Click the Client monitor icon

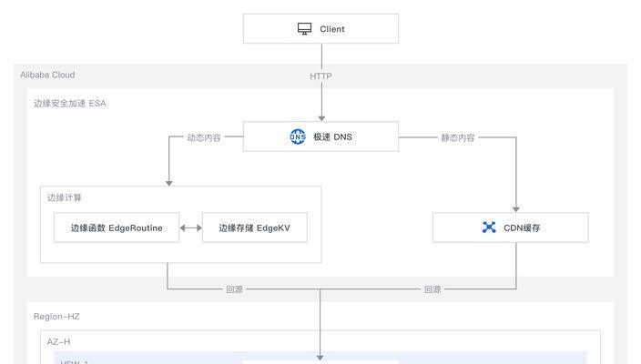(304, 29)
